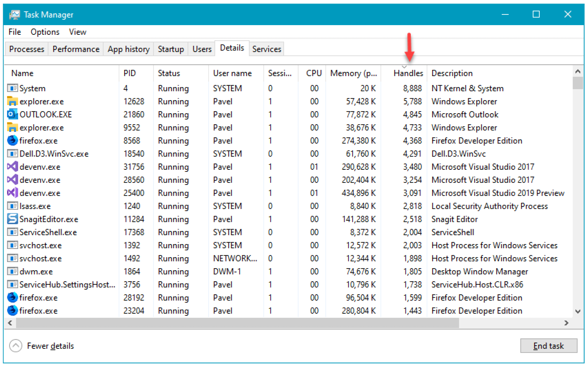
Task: Switch to the Performance tab
Action: tap(76, 49)
